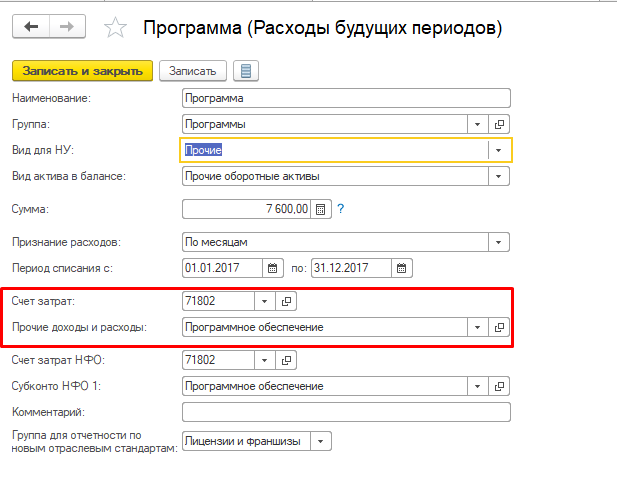
Task: Click the question mark help next to Сумма
Action: pos(341,209)
